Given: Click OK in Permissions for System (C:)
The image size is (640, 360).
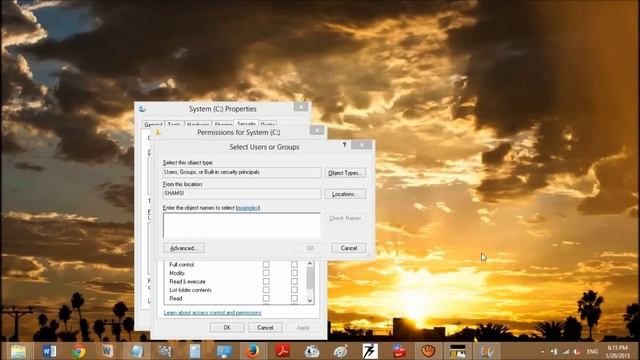Looking at the screenshot, I should (227, 327).
